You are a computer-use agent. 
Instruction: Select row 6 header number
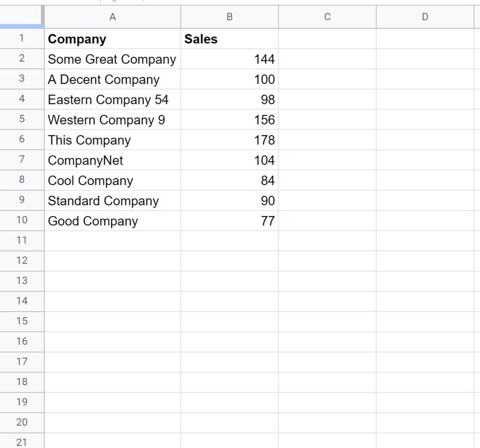click(x=22, y=140)
